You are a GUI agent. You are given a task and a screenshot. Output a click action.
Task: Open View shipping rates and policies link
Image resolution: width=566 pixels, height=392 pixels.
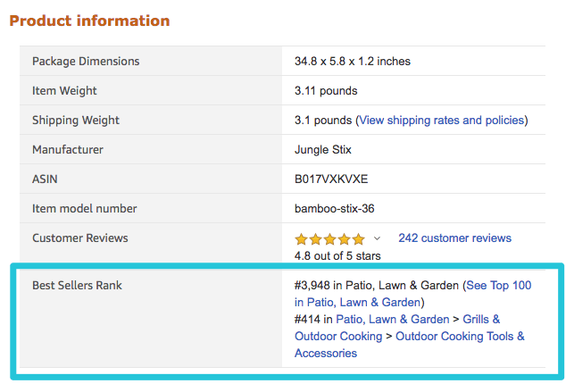pyautogui.click(x=442, y=121)
